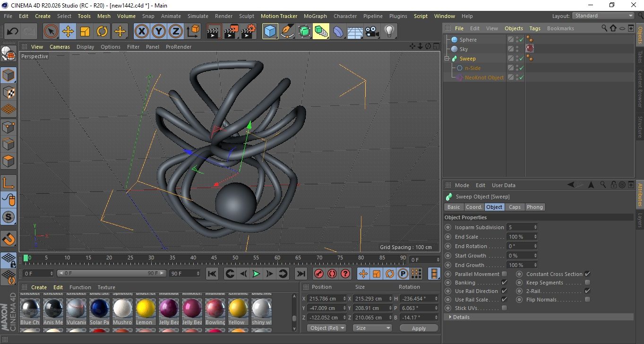Select the Move tool in top toolbar
644x344 pixels.
(x=68, y=32)
